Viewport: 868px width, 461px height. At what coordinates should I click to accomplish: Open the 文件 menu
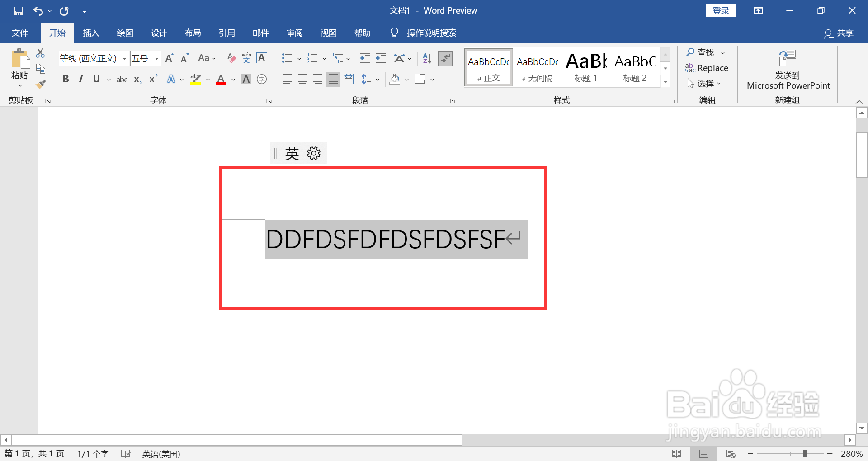20,33
